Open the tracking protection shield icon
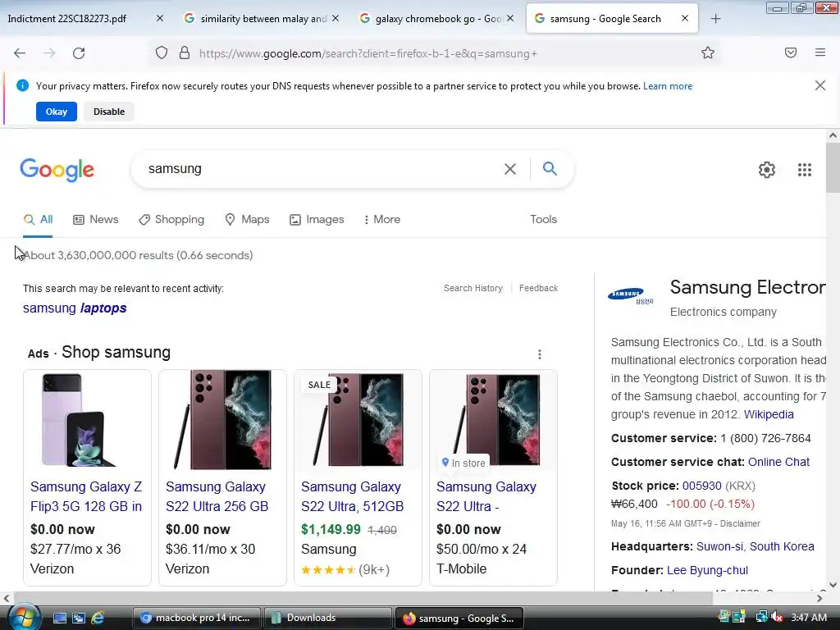Screen dimensions: 840x630 [x=162, y=53]
